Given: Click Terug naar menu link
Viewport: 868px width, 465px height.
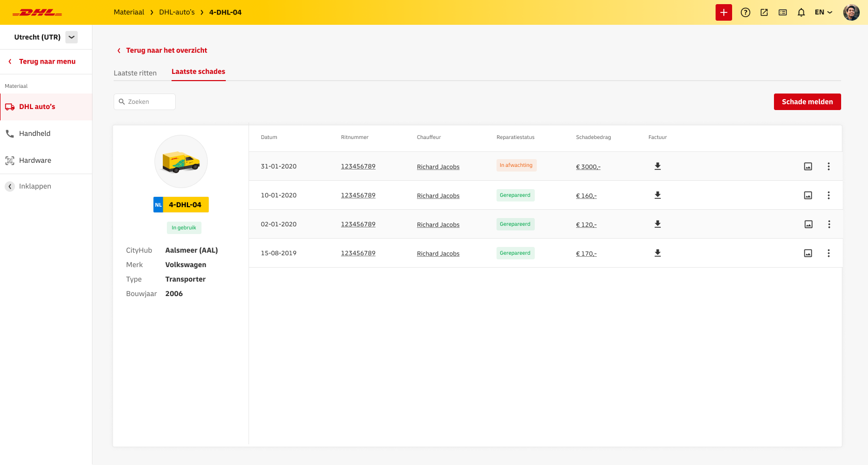Looking at the screenshot, I should pyautogui.click(x=42, y=61).
